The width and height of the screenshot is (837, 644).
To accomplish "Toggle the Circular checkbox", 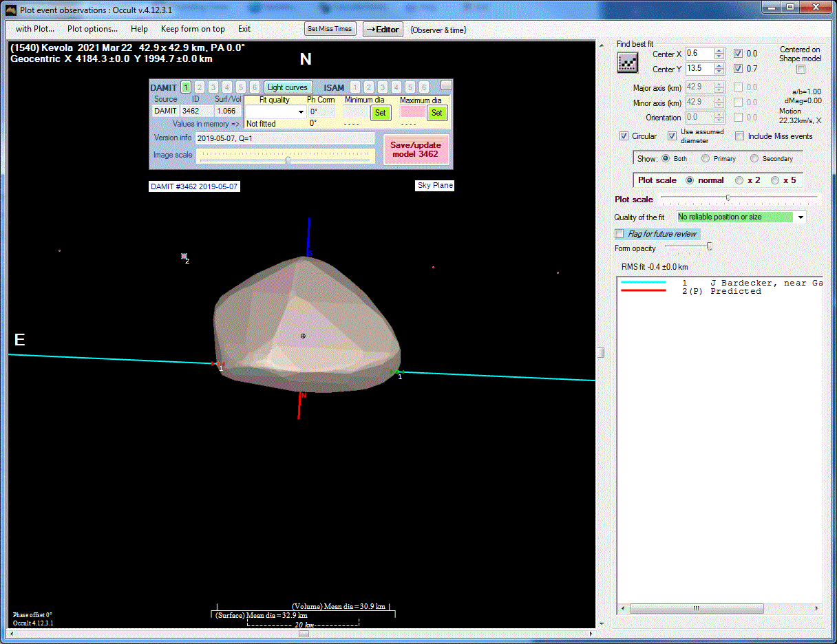I will click(x=624, y=136).
